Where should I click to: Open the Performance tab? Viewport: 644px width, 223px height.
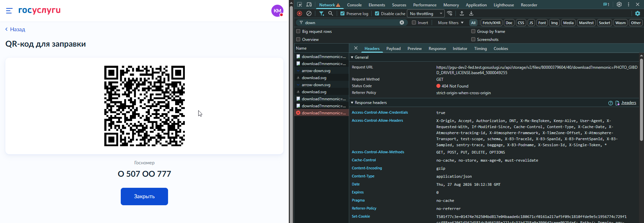(x=425, y=5)
